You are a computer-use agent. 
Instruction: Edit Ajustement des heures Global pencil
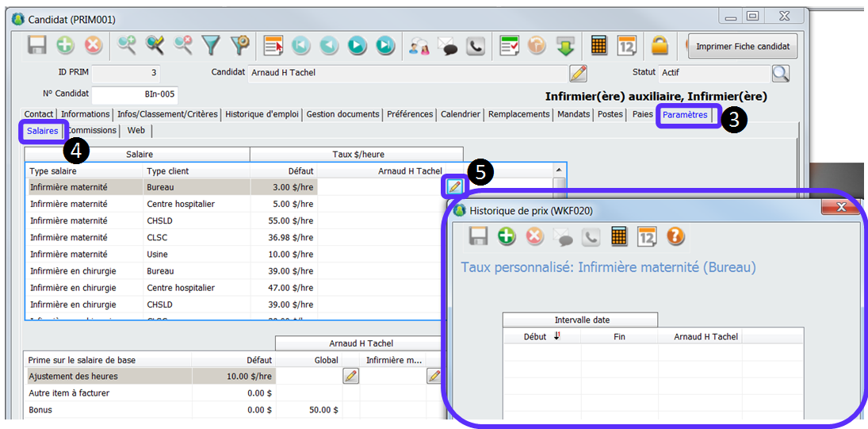coord(350,376)
